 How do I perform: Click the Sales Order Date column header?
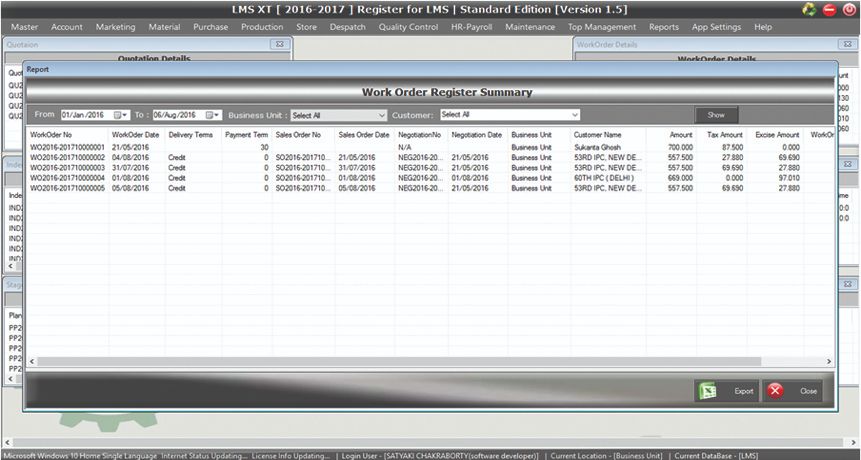365,135
